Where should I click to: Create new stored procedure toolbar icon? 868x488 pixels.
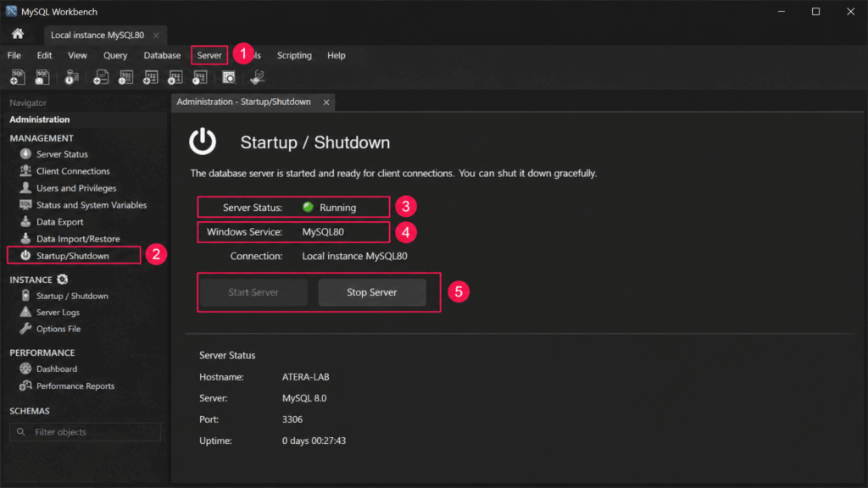[x=175, y=77]
